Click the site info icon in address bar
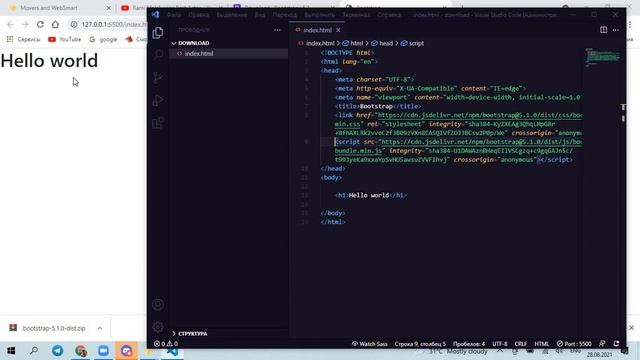The height and width of the screenshot is (360, 640). [x=74, y=24]
